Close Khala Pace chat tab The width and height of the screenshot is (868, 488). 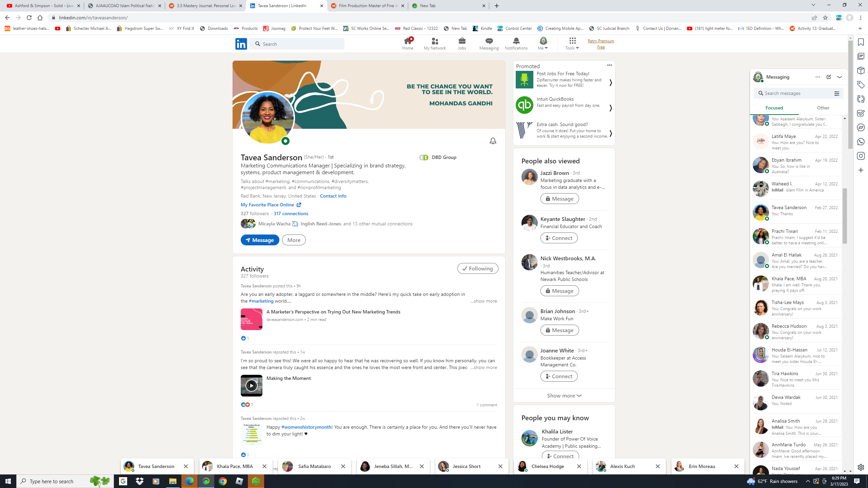tap(264, 466)
